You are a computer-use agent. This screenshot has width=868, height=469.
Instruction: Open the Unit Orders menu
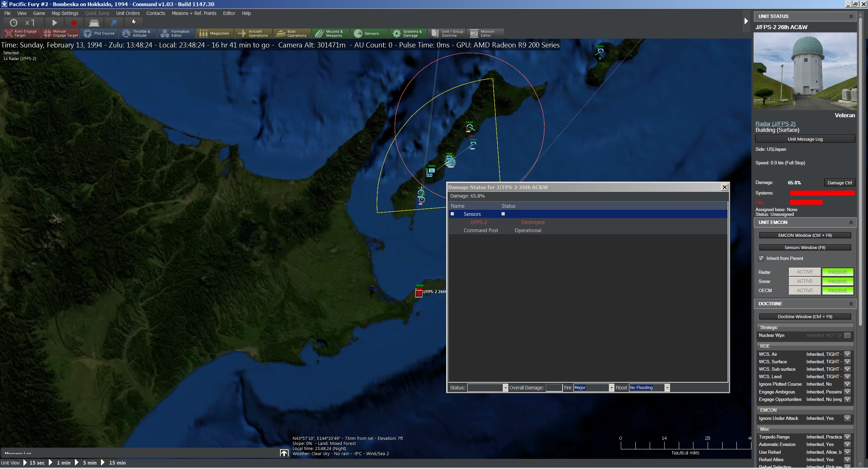click(128, 13)
